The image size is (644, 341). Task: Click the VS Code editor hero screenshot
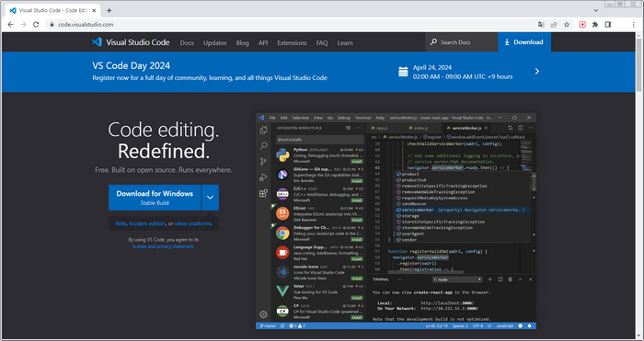point(396,222)
